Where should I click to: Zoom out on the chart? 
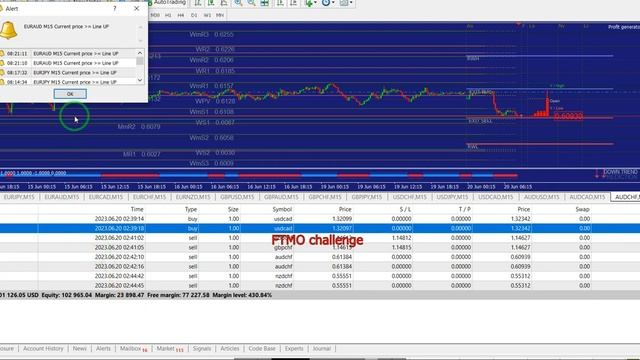(251, 2)
